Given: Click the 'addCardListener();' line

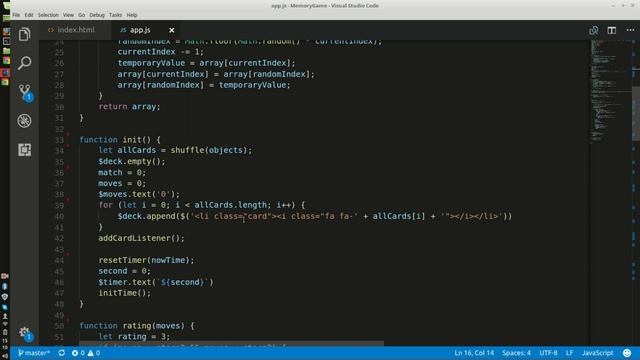Looking at the screenshot, I should coord(141,238).
